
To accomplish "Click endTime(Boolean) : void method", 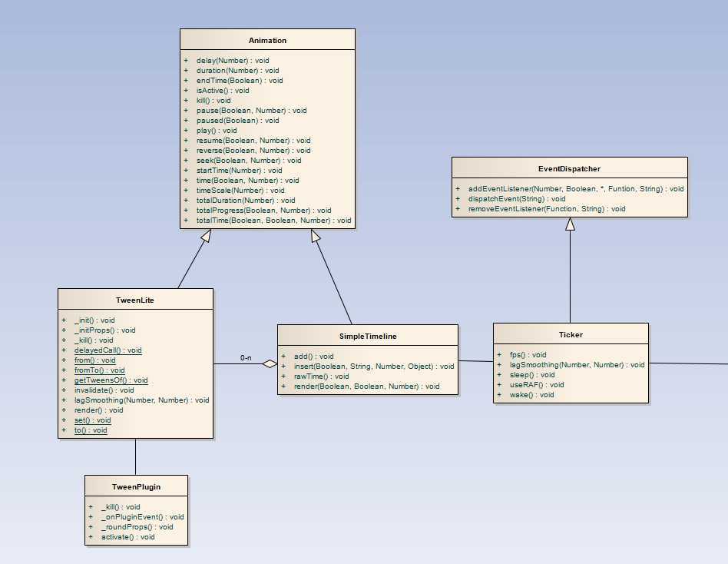I will [x=240, y=81].
